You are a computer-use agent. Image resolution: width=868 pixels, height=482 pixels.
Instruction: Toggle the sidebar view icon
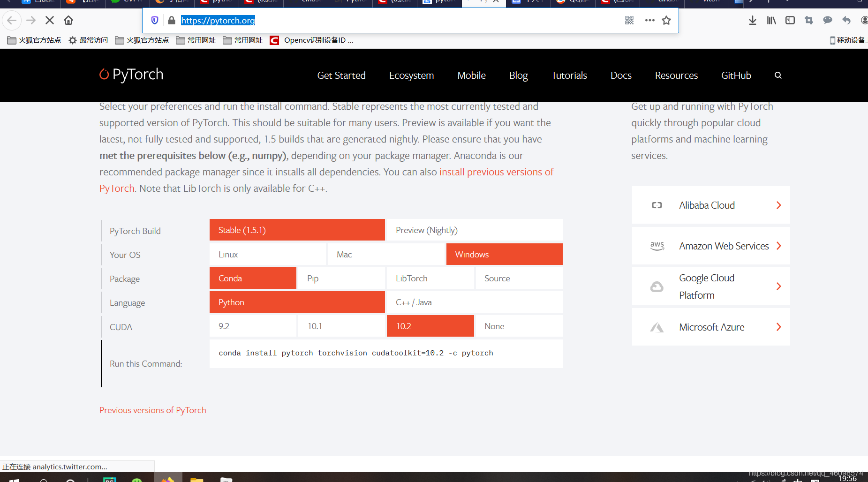click(790, 20)
